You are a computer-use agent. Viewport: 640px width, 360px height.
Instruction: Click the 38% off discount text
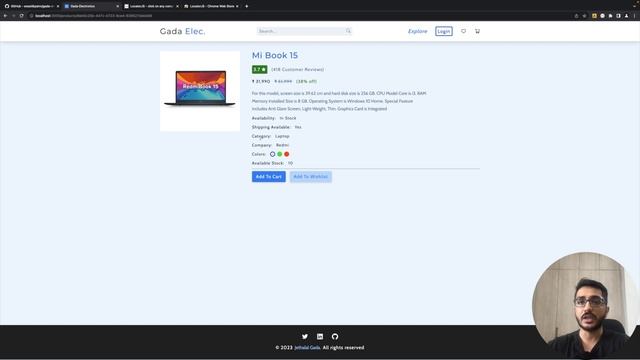306,81
